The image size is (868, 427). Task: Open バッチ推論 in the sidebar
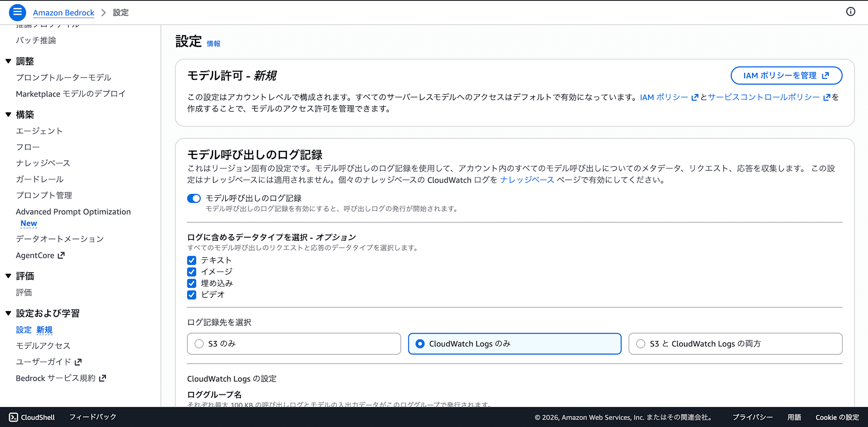[x=36, y=40]
